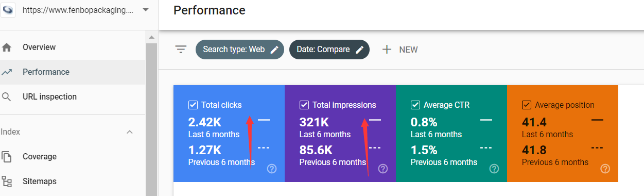Open help icon on Total impressions card
The height and width of the screenshot is (196, 644).
click(x=383, y=169)
